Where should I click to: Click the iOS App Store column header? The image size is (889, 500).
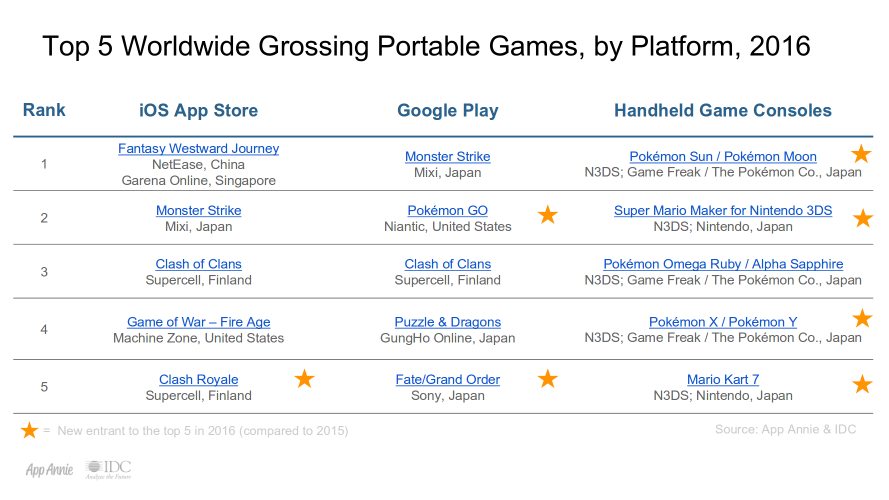pos(198,111)
